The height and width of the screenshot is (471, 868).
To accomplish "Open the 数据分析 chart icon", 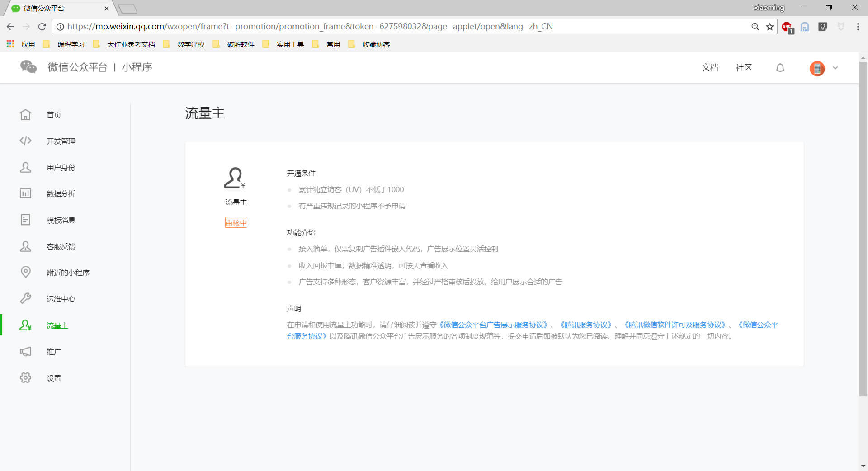I will tap(25, 193).
